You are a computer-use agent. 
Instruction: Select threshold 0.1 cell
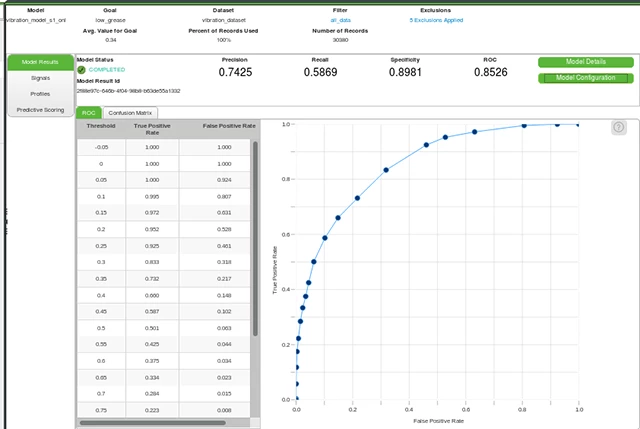(x=101, y=196)
